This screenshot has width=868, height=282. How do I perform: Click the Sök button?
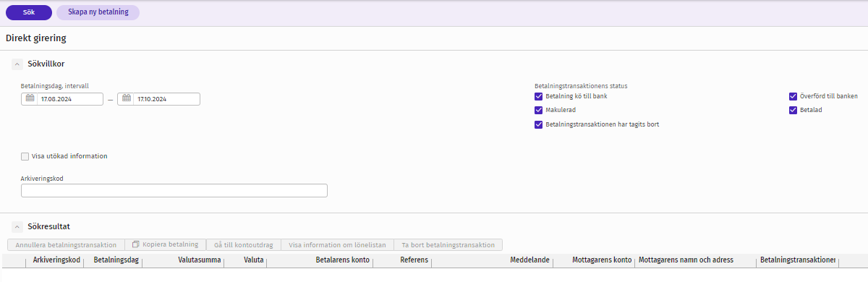[x=28, y=12]
